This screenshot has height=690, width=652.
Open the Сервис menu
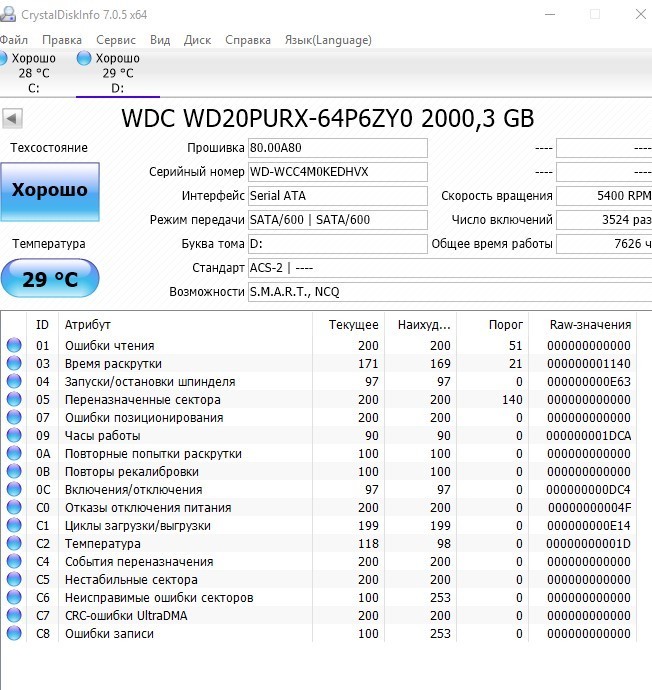coord(116,40)
